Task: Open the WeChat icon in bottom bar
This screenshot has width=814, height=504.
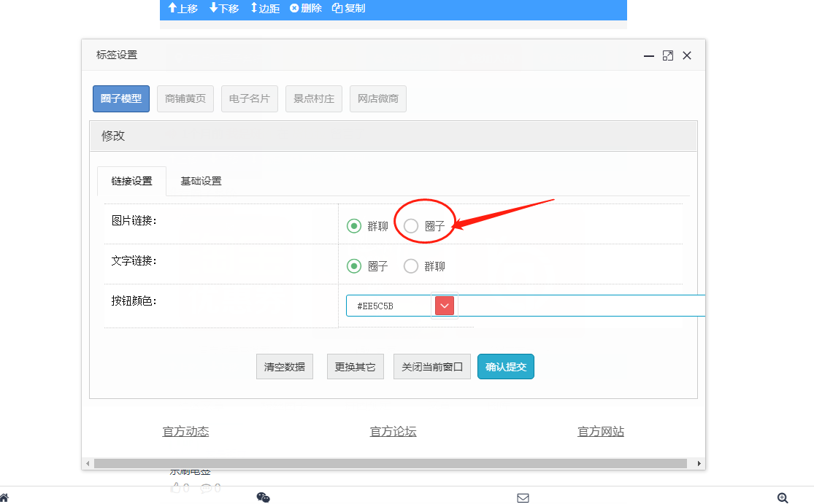Action: (264, 497)
